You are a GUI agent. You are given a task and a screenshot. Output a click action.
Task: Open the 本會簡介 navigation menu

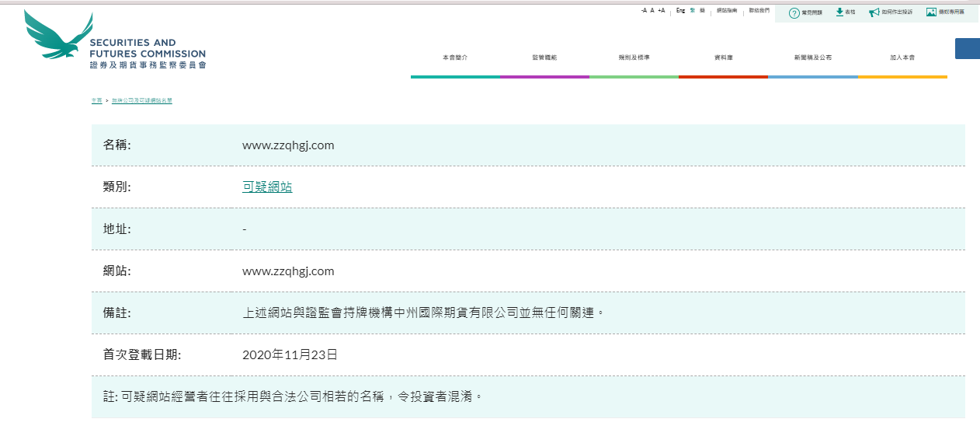(455, 58)
